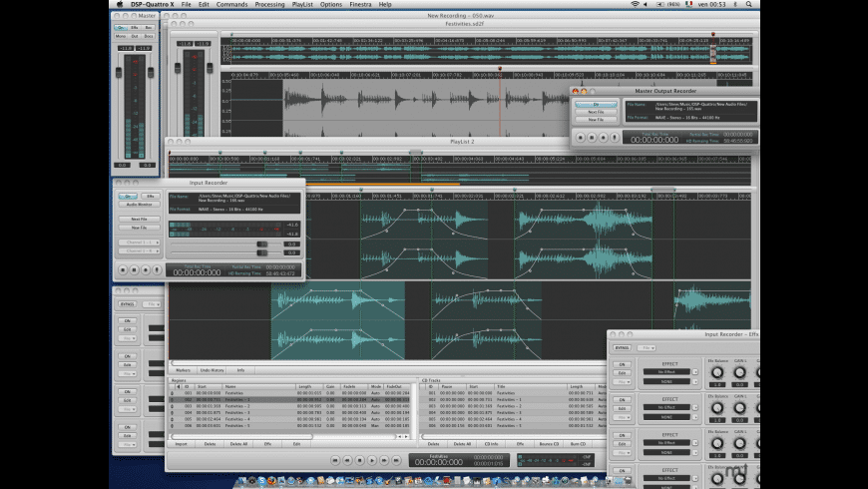Image resolution: width=868 pixels, height=489 pixels.
Task: Click the microphone icon in Input Recorder
Action: tap(156, 269)
